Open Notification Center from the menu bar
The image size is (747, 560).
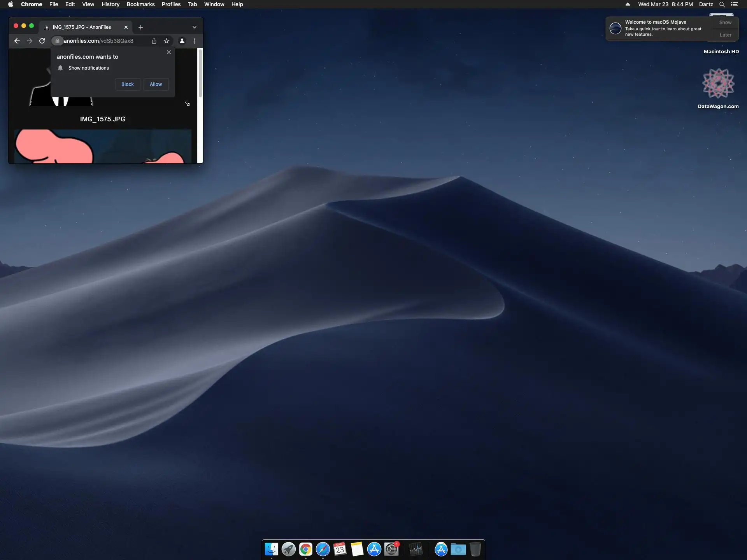click(734, 4)
